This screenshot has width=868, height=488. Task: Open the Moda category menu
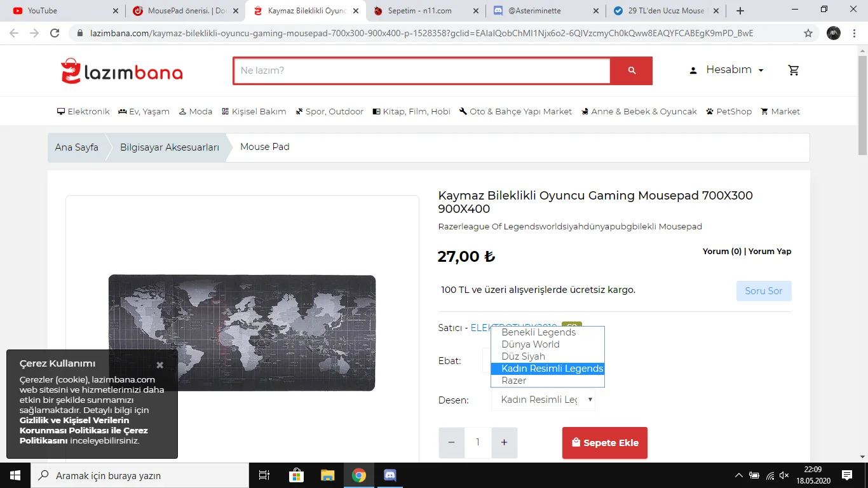point(196,111)
